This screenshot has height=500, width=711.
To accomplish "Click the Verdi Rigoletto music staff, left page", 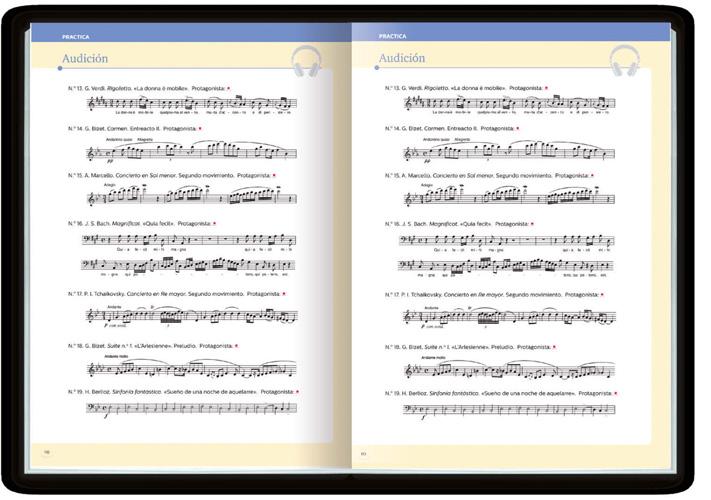I will [x=192, y=104].
